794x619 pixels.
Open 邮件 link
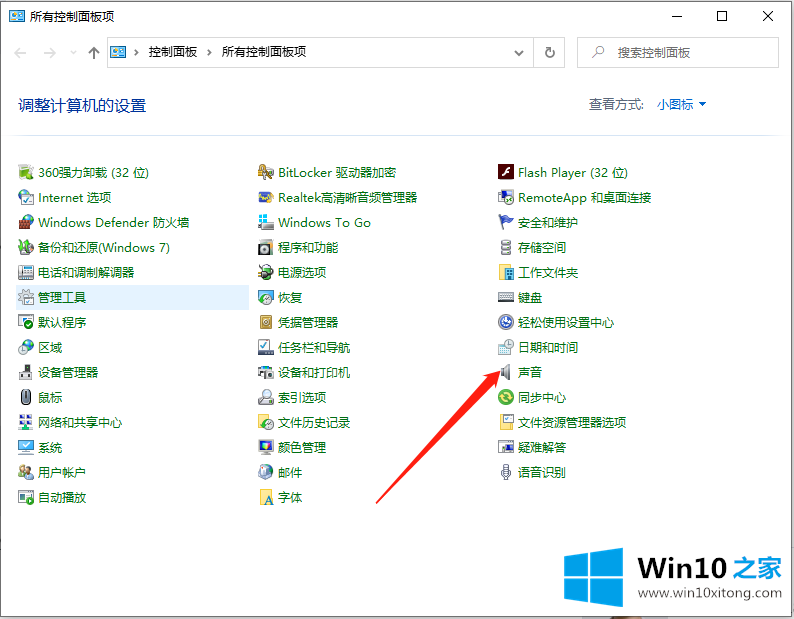(290, 472)
